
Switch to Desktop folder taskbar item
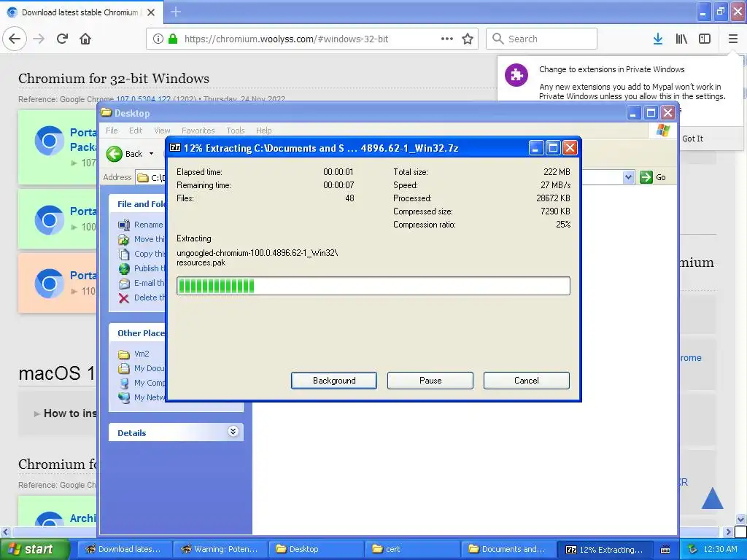pyautogui.click(x=316, y=549)
